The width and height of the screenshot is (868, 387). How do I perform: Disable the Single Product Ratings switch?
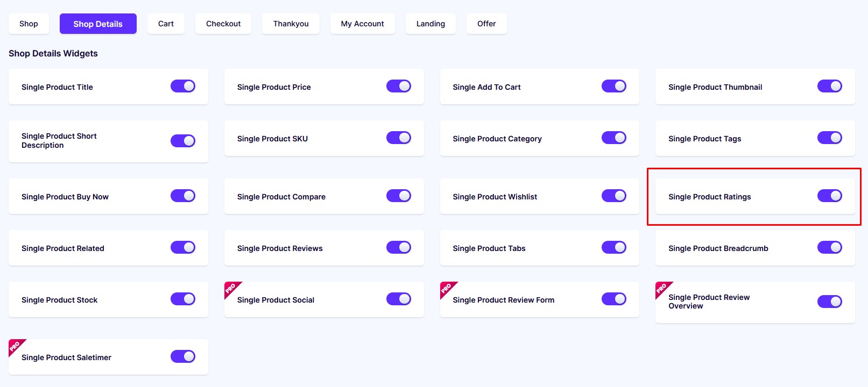click(x=830, y=196)
